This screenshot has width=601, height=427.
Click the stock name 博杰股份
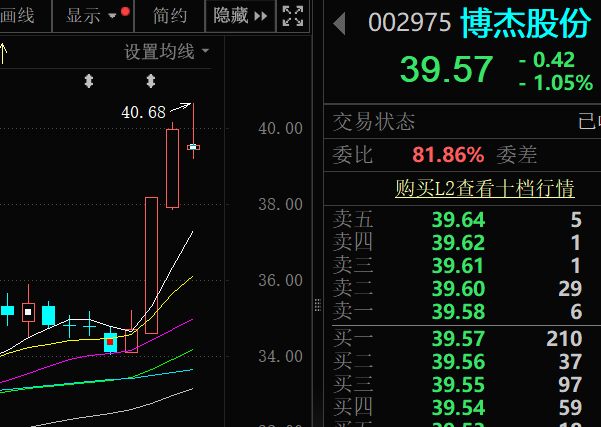[525, 23]
